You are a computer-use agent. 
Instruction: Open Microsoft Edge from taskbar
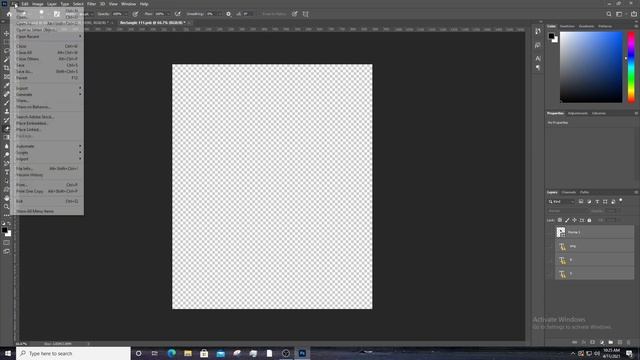[171, 353]
